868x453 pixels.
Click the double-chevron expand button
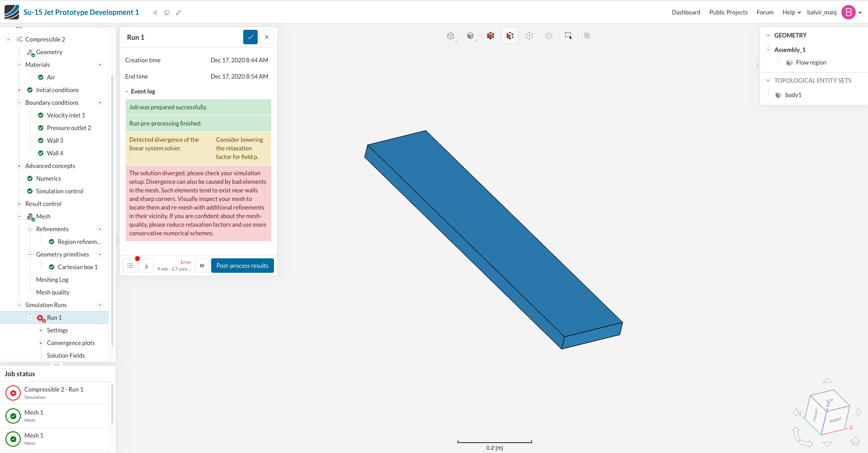click(202, 266)
